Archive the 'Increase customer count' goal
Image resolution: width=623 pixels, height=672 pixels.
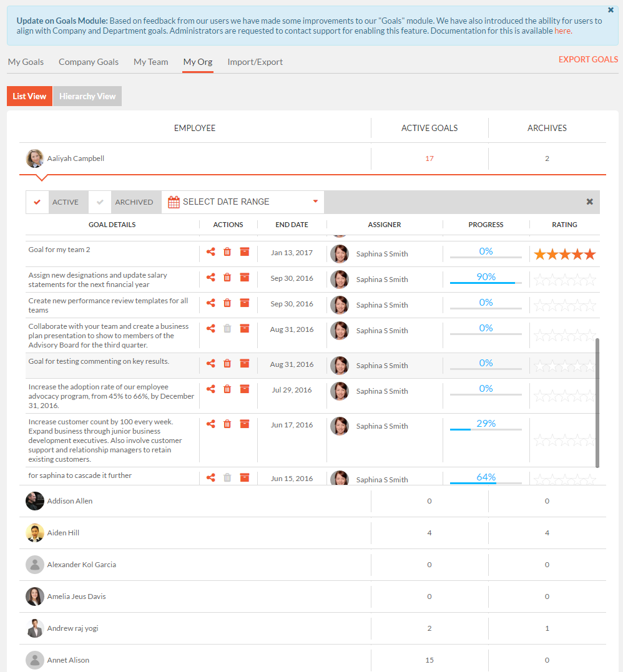pyautogui.click(x=245, y=424)
